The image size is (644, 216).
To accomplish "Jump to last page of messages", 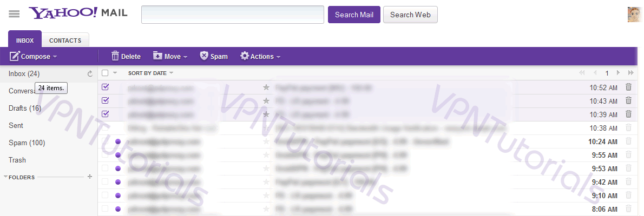I will pos(630,73).
